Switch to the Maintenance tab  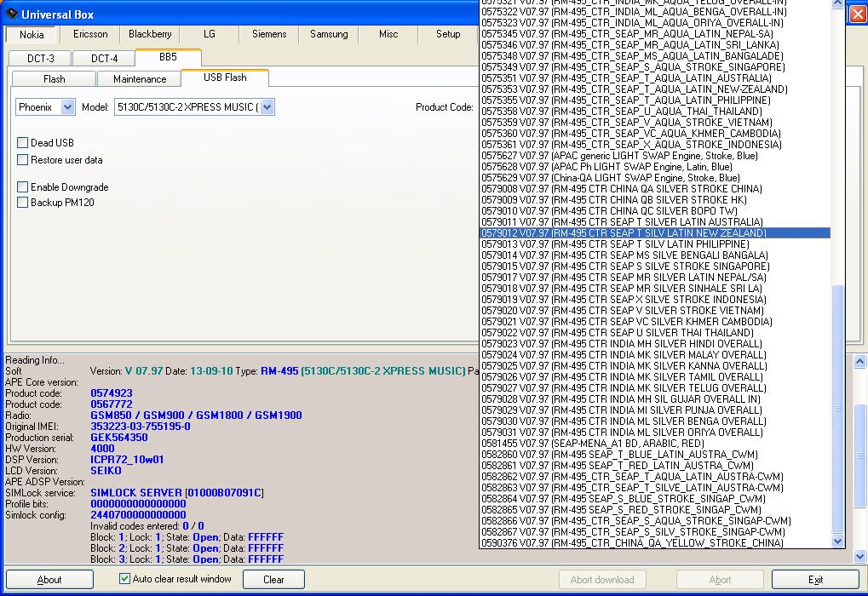click(x=140, y=78)
